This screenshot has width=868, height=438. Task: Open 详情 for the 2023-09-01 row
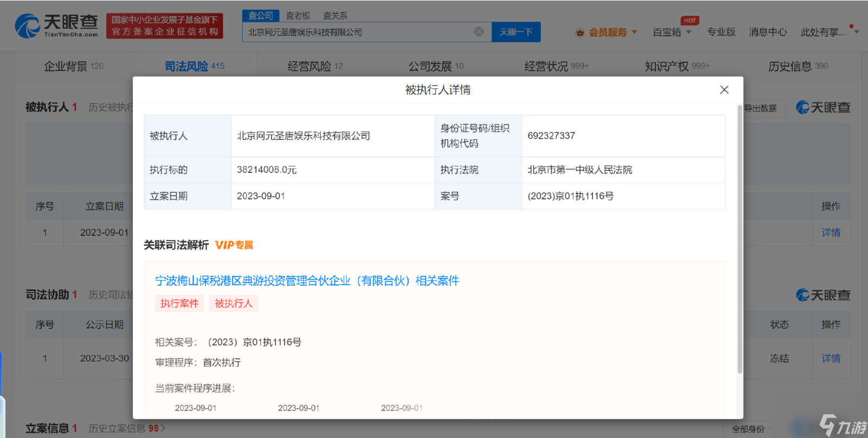(x=831, y=233)
